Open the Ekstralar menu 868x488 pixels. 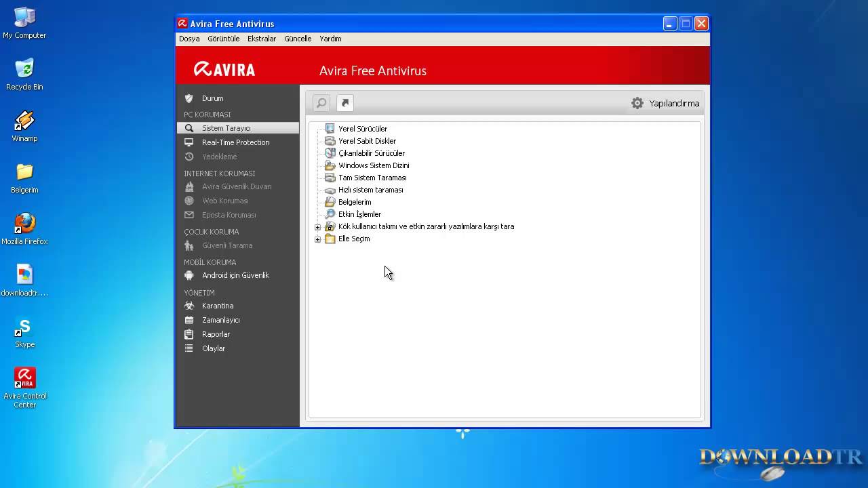(x=262, y=39)
